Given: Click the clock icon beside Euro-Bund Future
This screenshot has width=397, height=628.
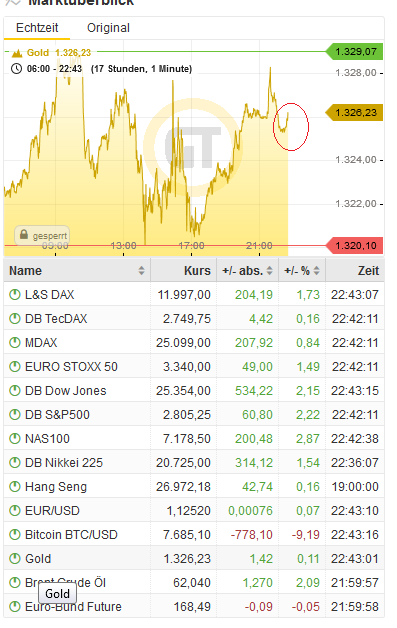Looking at the screenshot, I should click(15, 607).
